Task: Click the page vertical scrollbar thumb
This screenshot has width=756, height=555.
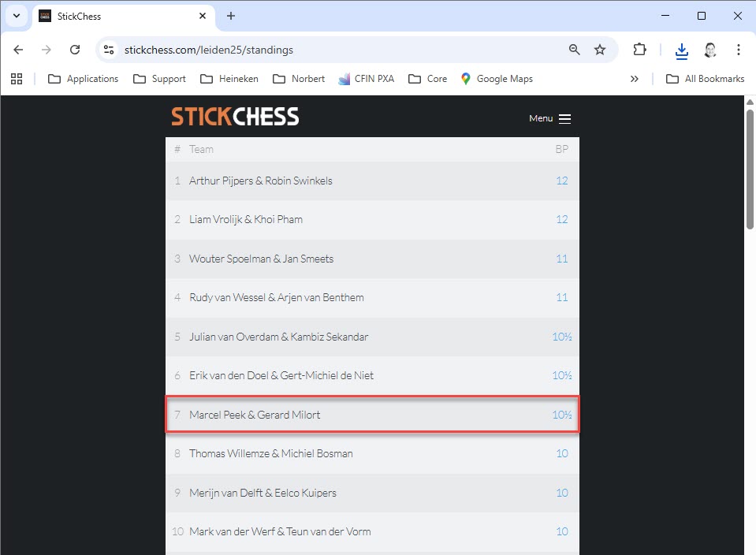Action: click(x=750, y=169)
